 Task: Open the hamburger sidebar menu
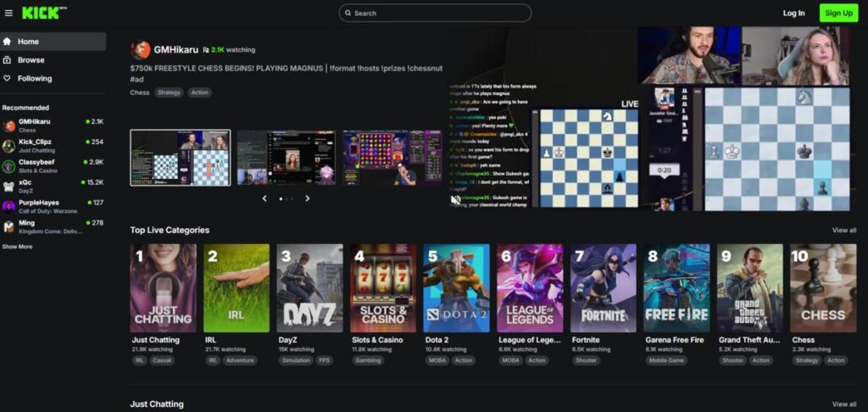(x=8, y=13)
